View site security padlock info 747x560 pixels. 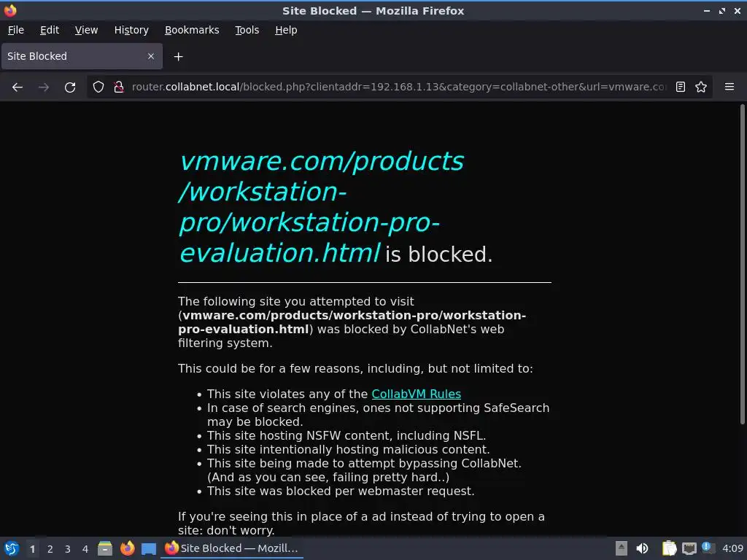(119, 87)
